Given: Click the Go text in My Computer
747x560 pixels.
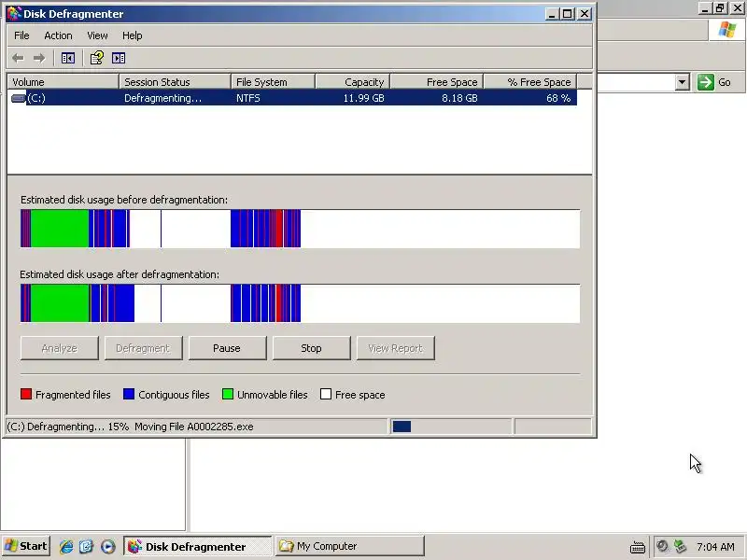Looking at the screenshot, I should (x=725, y=82).
